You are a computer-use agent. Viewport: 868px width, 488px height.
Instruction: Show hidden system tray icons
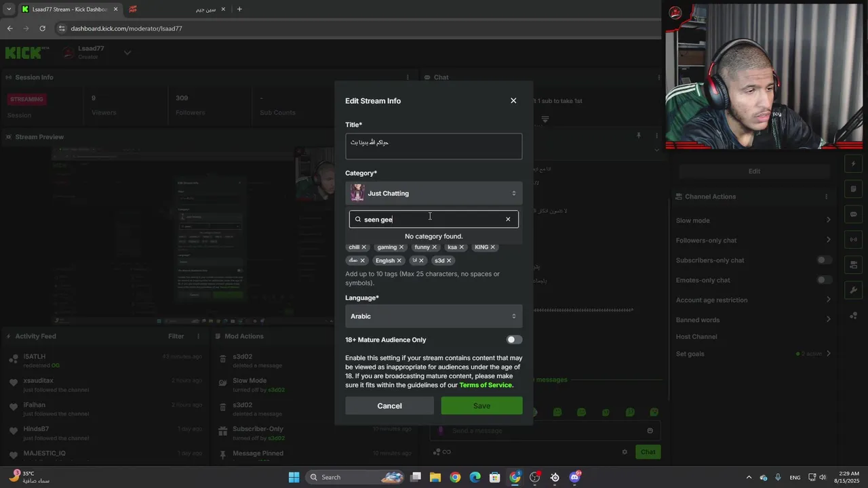coord(749,477)
